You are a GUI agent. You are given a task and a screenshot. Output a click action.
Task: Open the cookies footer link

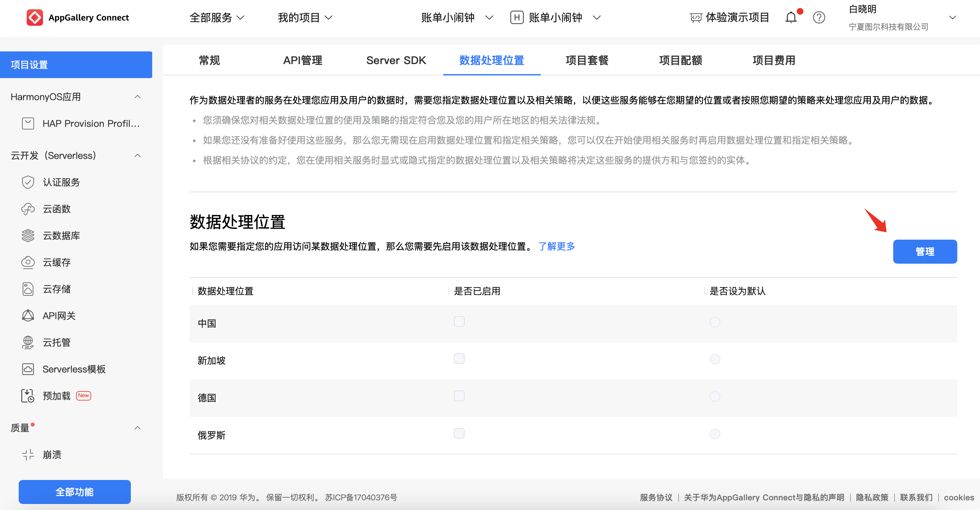959,497
